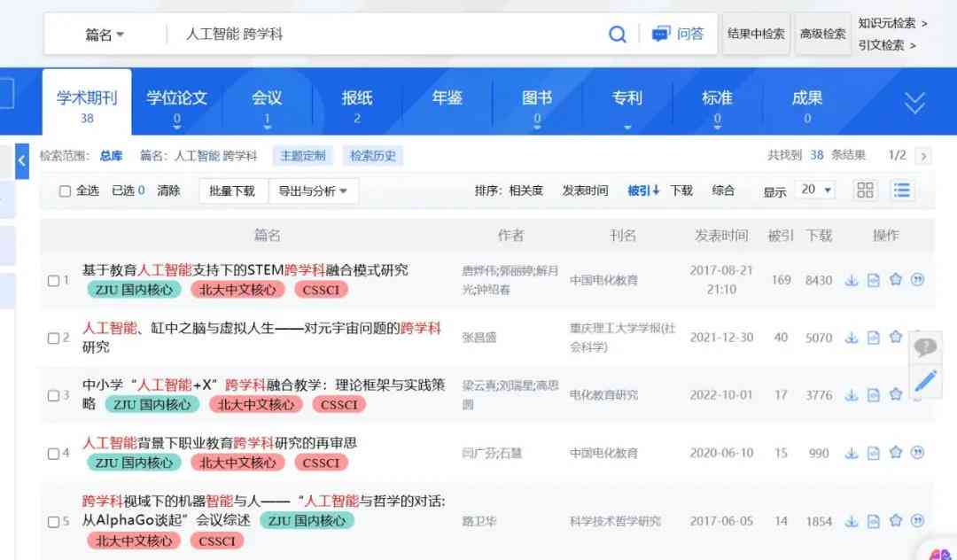Viewport: 957px width, 560px height.
Task: Download the 中小学人工智能+X article
Action: 852,395
